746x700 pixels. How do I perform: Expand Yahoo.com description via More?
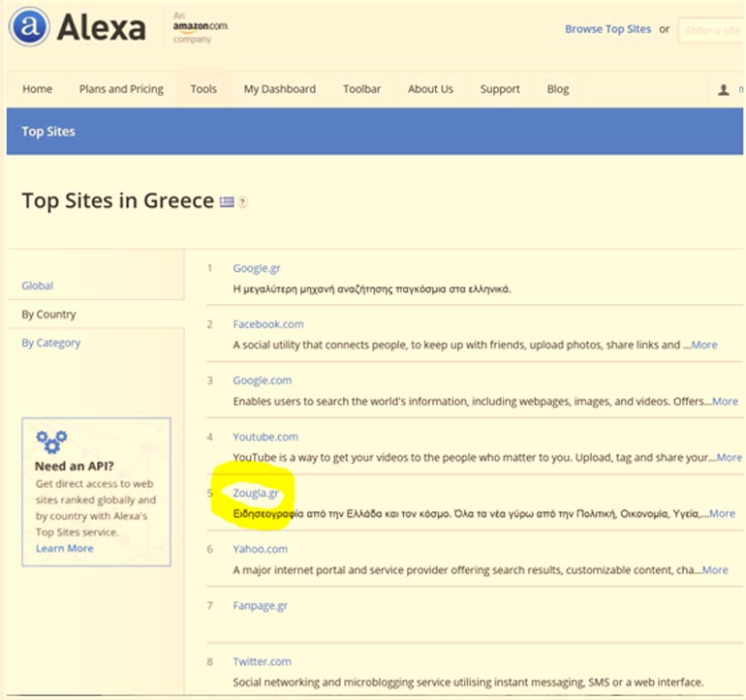[714, 570]
